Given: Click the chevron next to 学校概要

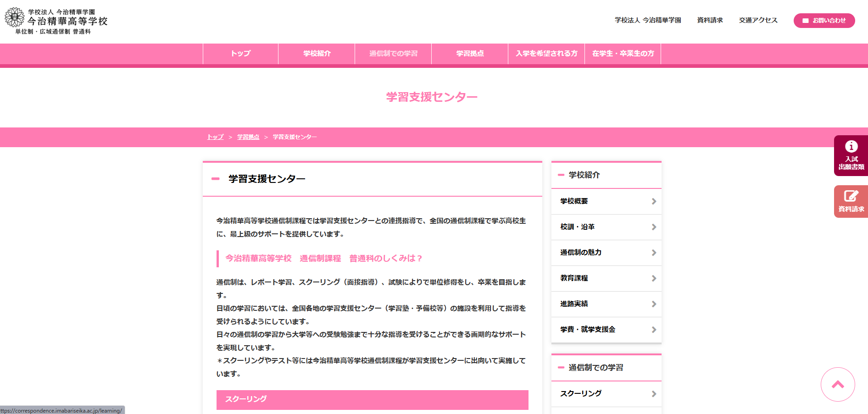Looking at the screenshot, I should [654, 201].
